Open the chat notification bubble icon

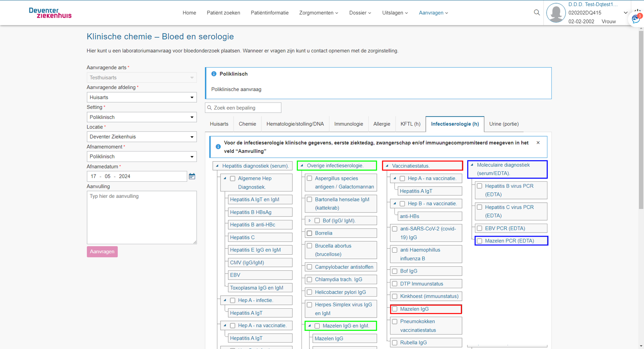pyautogui.click(x=636, y=19)
